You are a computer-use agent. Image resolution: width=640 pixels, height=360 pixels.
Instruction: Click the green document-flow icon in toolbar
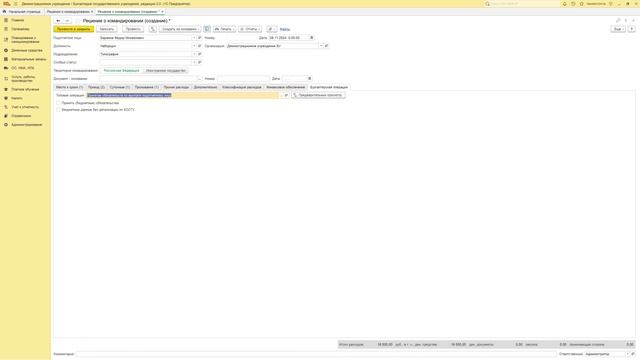point(207,29)
